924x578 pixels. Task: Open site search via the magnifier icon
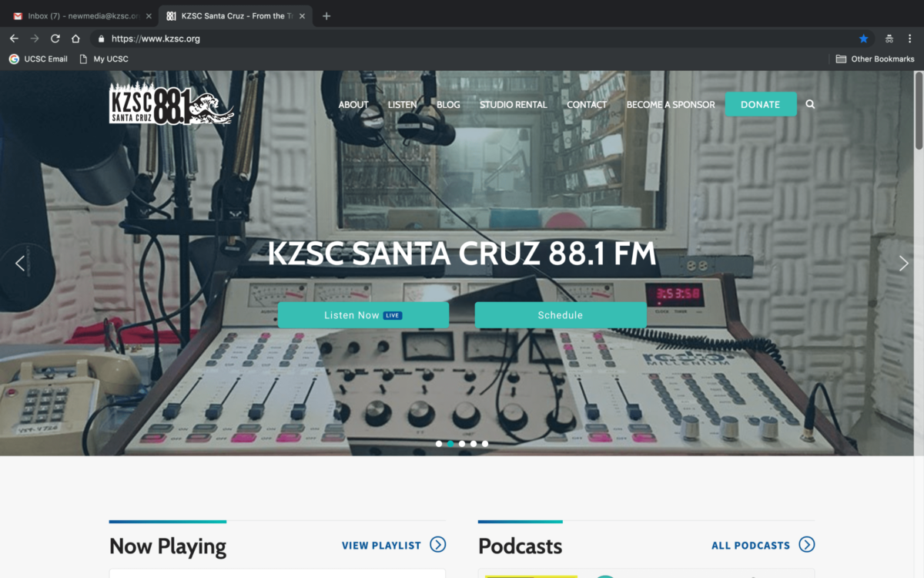click(x=810, y=104)
